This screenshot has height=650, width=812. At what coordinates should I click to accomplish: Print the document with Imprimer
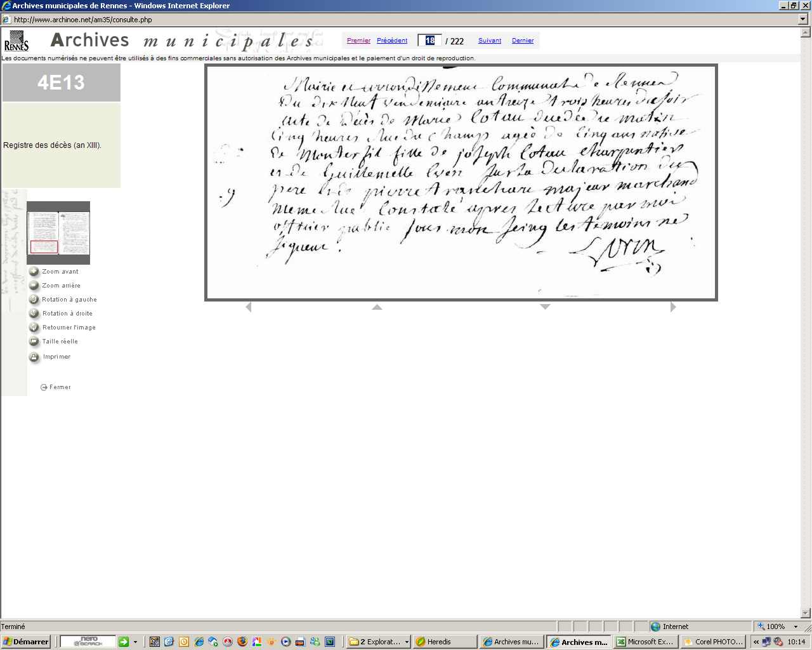pos(34,357)
